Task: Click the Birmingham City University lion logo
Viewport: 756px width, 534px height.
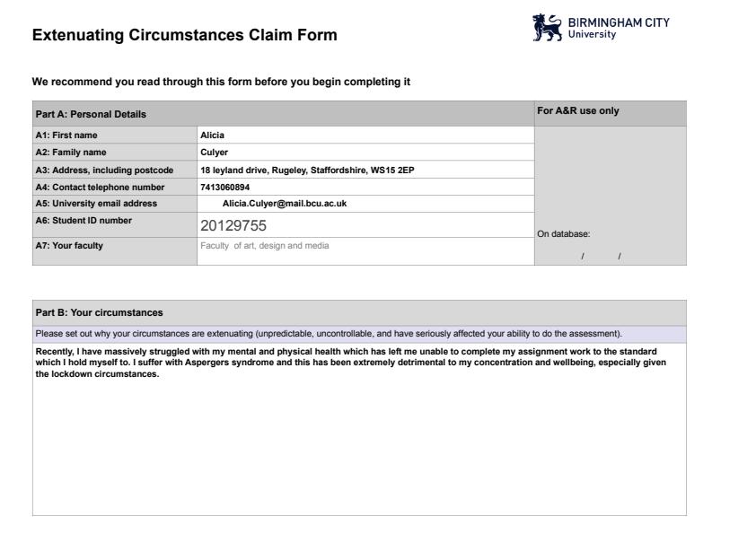Action: click(548, 27)
